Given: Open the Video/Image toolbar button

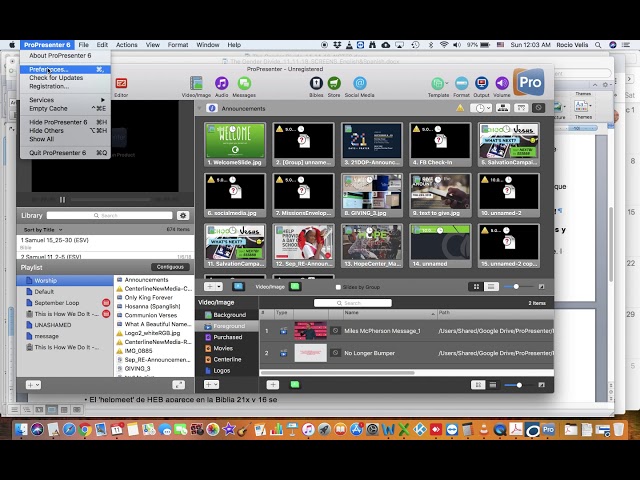Looking at the screenshot, I should (x=196, y=84).
